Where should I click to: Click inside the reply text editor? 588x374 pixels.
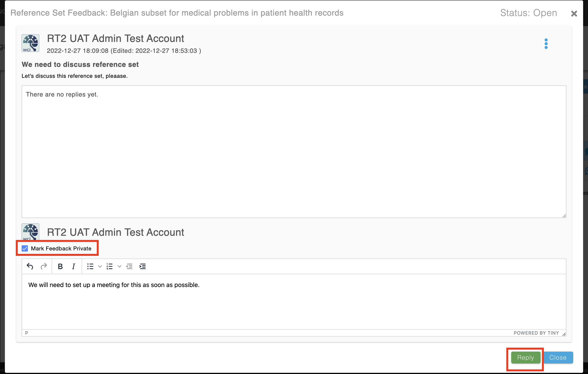point(294,301)
